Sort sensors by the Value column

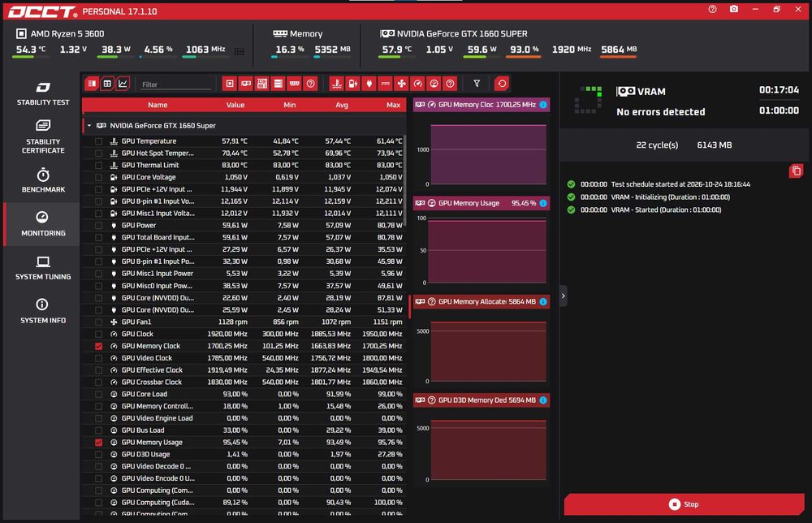[x=235, y=105]
